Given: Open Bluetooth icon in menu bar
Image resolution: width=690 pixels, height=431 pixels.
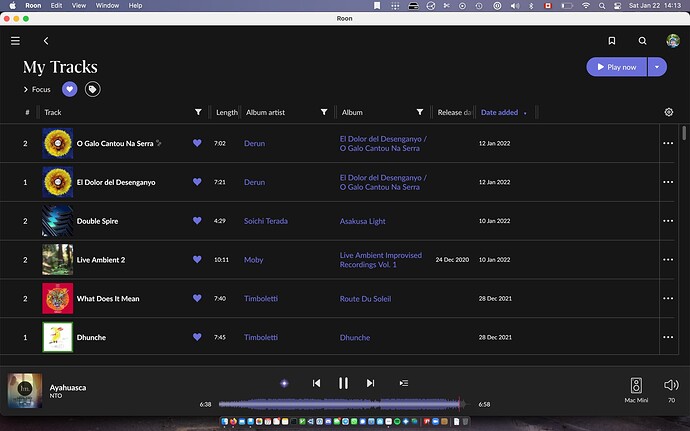Looking at the screenshot, I should click(x=531, y=6).
